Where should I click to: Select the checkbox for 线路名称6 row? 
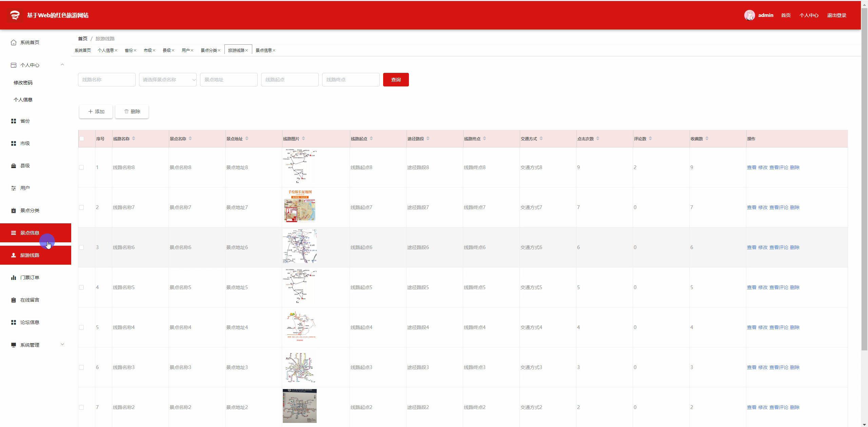click(81, 247)
